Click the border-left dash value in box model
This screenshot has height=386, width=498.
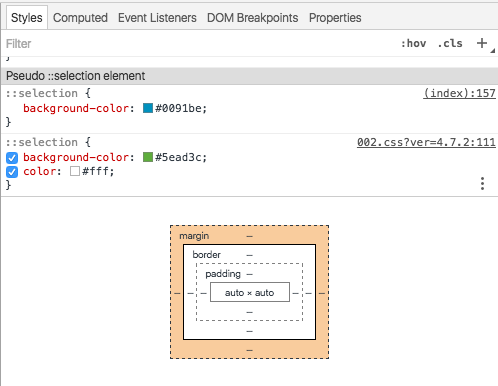pyautogui.click(x=190, y=293)
